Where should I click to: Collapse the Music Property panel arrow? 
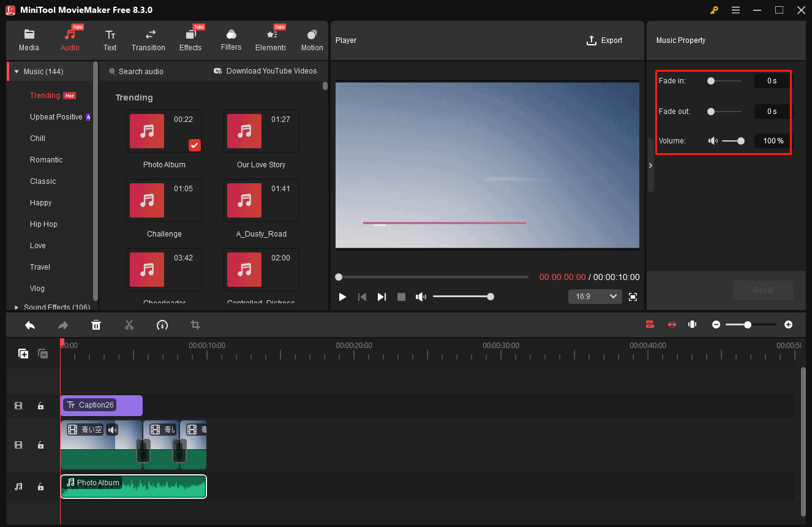point(650,165)
